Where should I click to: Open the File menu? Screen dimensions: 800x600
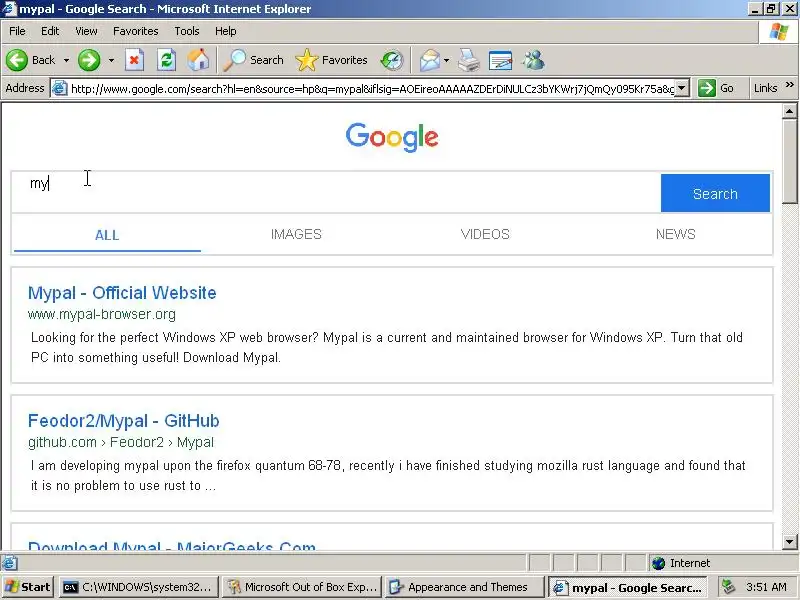(x=17, y=31)
